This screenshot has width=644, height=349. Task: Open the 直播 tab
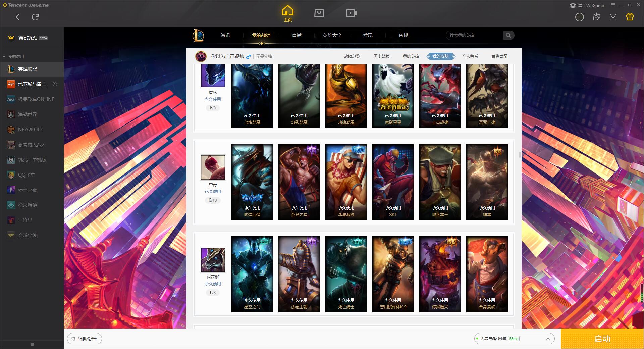pyautogui.click(x=297, y=35)
